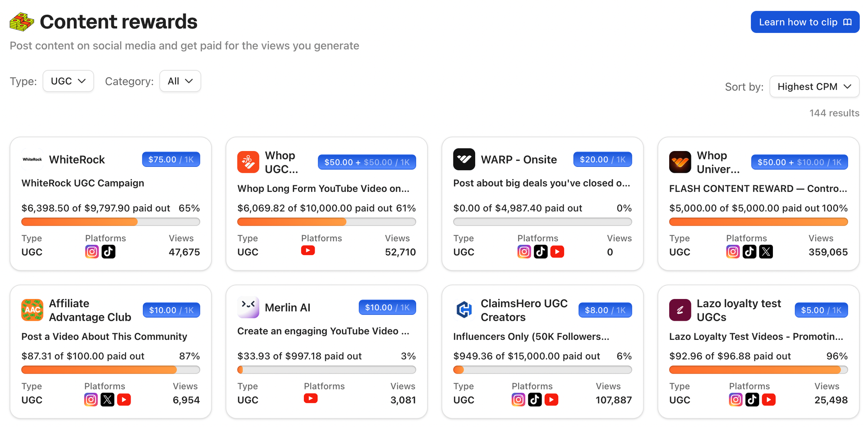Click the ClaimsHero UGC Creators logo
Viewport: 868px width, 427px height.
pyautogui.click(x=464, y=310)
